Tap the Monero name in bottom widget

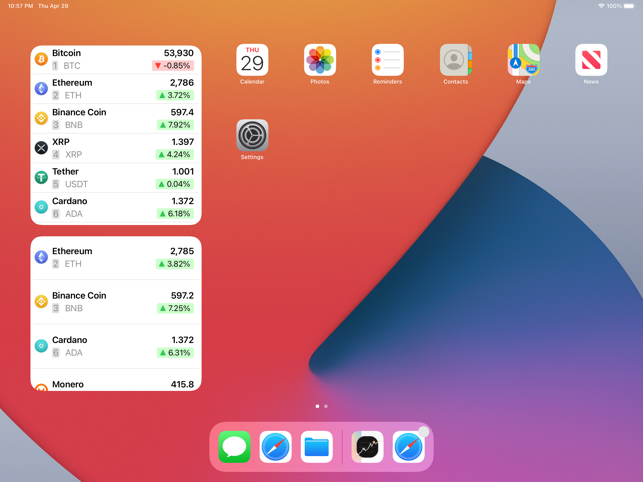68,384
